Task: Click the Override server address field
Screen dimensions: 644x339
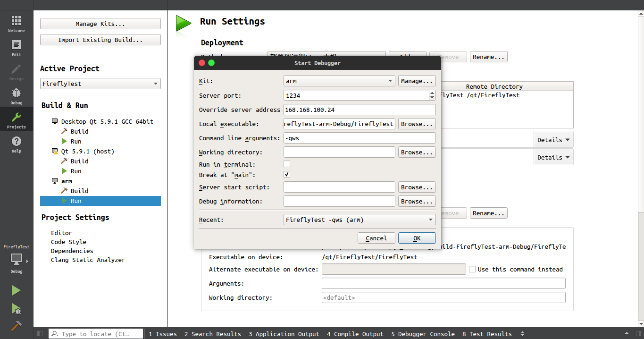Action: (x=360, y=110)
